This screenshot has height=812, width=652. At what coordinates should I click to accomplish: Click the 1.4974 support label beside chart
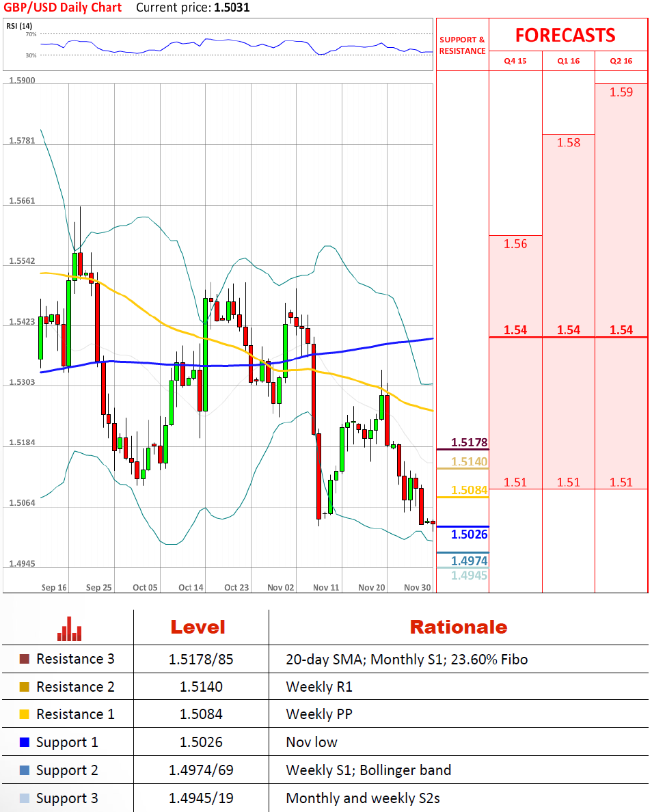[470, 561]
